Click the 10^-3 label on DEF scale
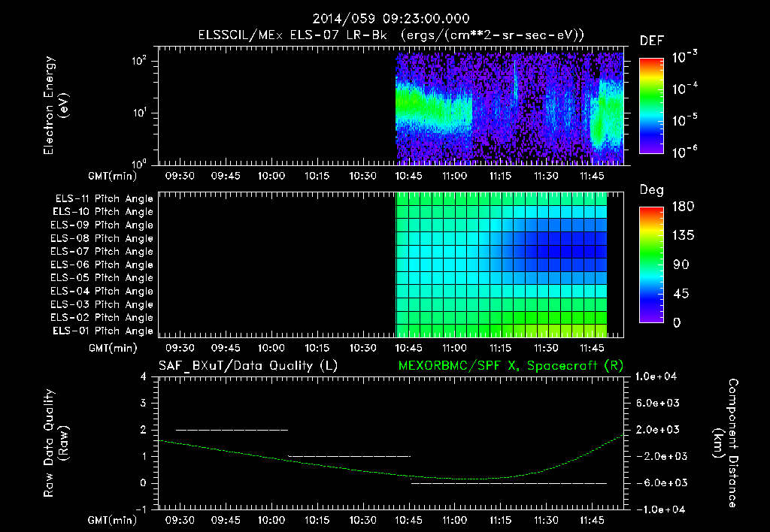Screen dimensions: 770x532 (x=684, y=57)
